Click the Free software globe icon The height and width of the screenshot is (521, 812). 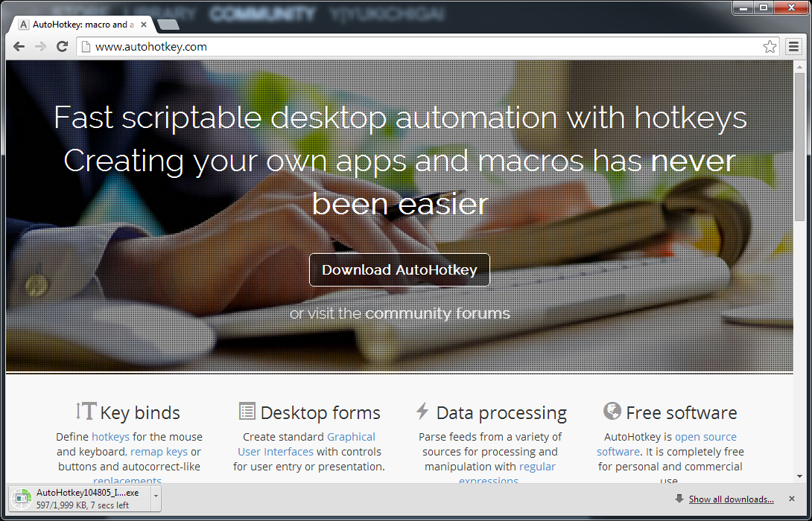(x=612, y=412)
